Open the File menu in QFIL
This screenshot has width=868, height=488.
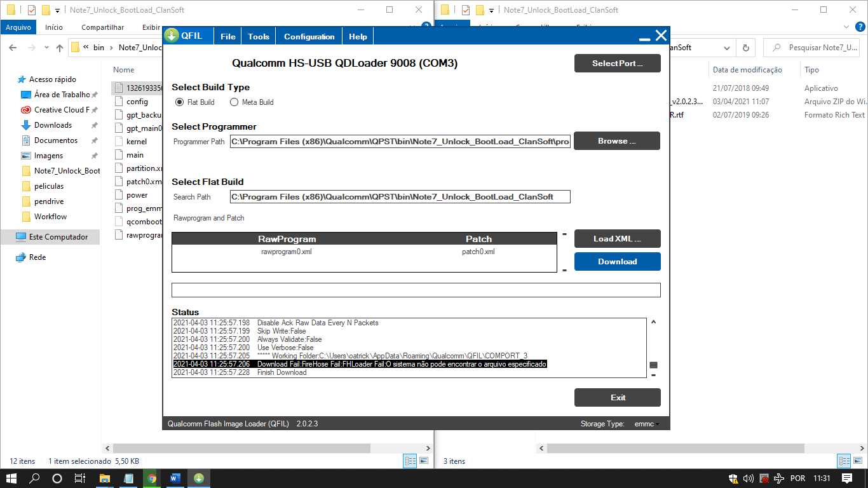[x=228, y=36]
